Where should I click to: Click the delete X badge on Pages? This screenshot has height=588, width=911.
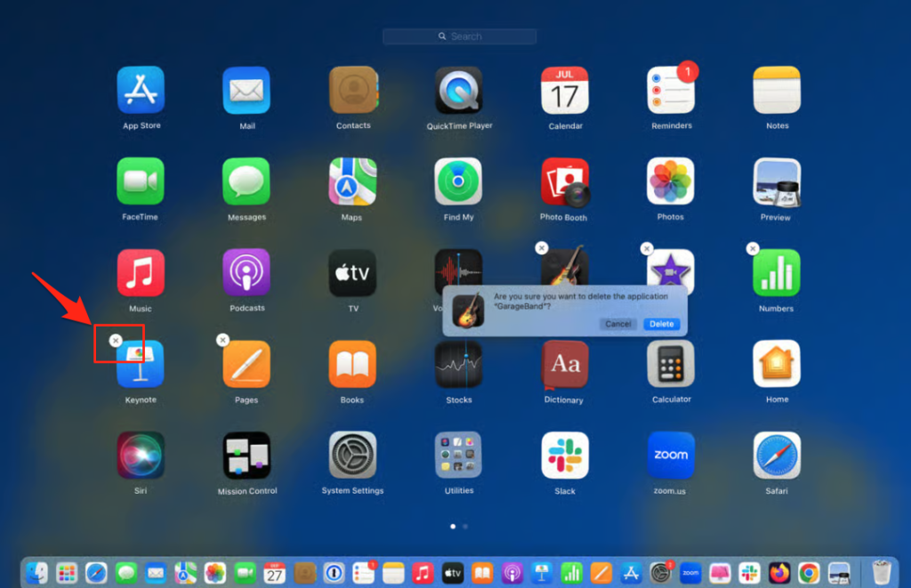pos(222,340)
